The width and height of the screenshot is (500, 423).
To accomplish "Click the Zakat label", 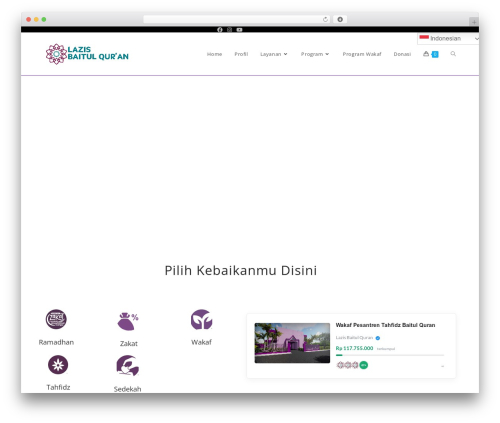I will point(129,344).
